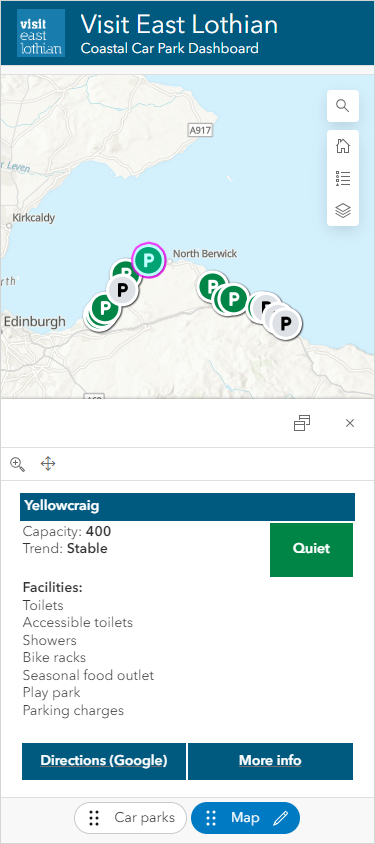Image resolution: width=375 pixels, height=844 pixels.
Task: Close the Yellowcraig popup panel
Action: [350, 423]
